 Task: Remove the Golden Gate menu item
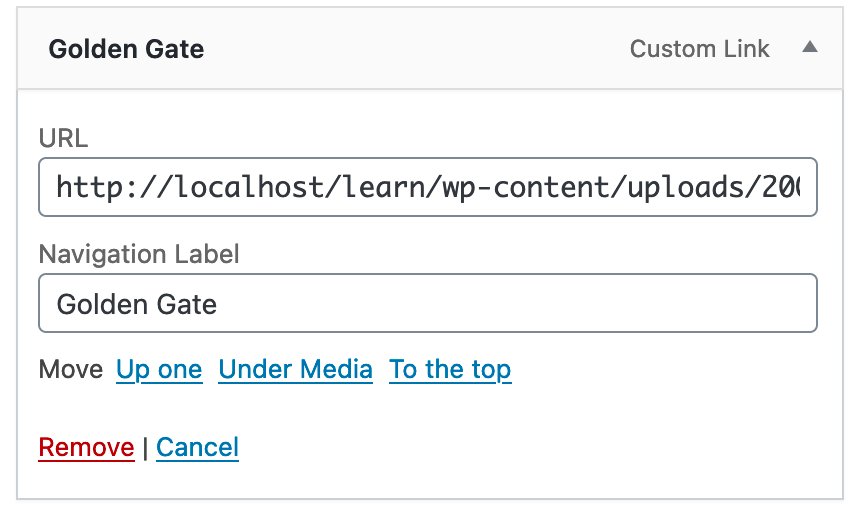pyautogui.click(x=86, y=447)
